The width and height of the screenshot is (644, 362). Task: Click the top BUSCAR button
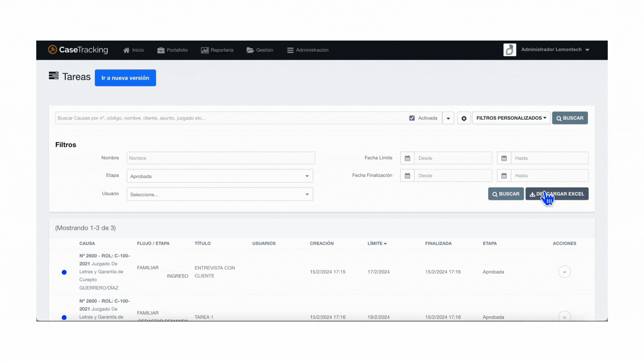click(570, 118)
